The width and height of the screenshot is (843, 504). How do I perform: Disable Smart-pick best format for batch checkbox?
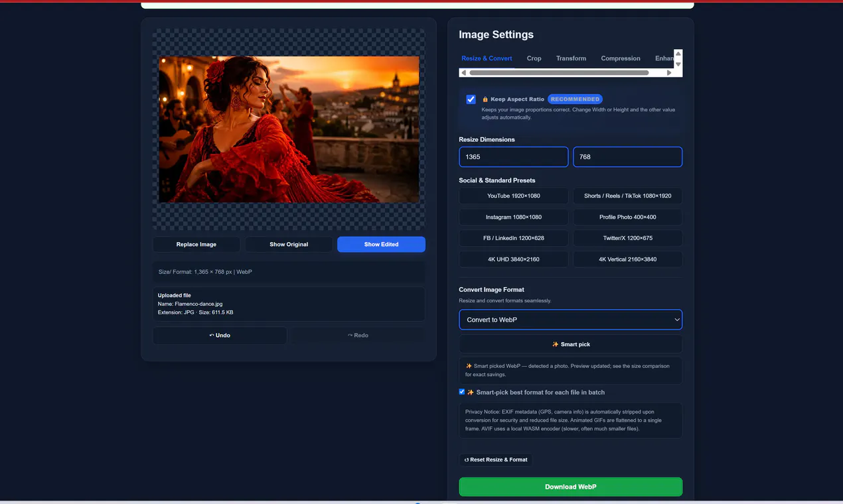[462, 392]
